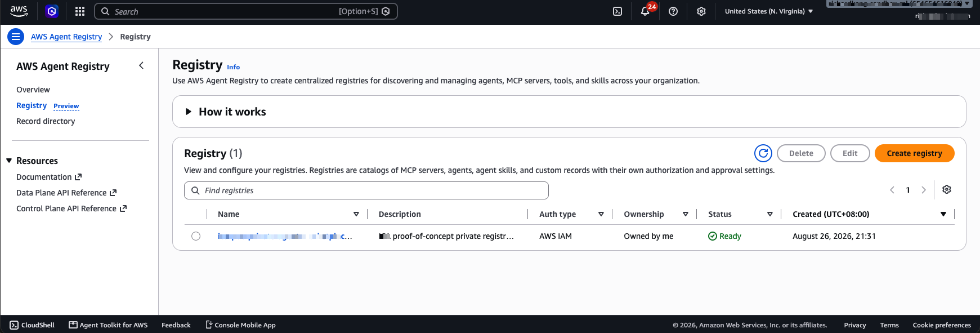Click the Preview label link
Viewport: 980px width, 333px height.
(x=66, y=106)
